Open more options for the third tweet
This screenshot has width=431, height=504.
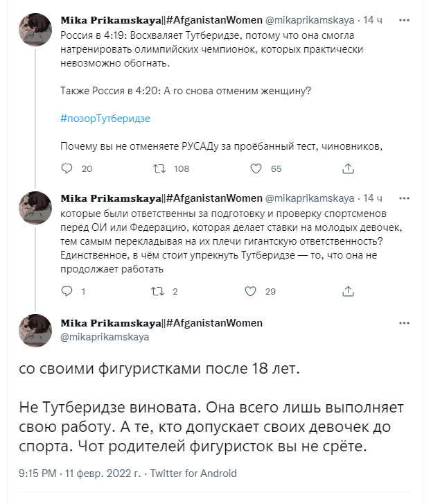pos(404,323)
